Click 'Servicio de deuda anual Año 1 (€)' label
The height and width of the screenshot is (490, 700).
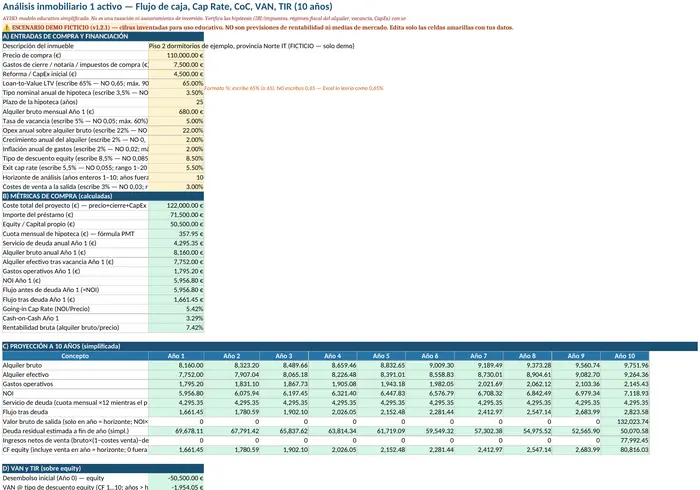(x=49, y=243)
